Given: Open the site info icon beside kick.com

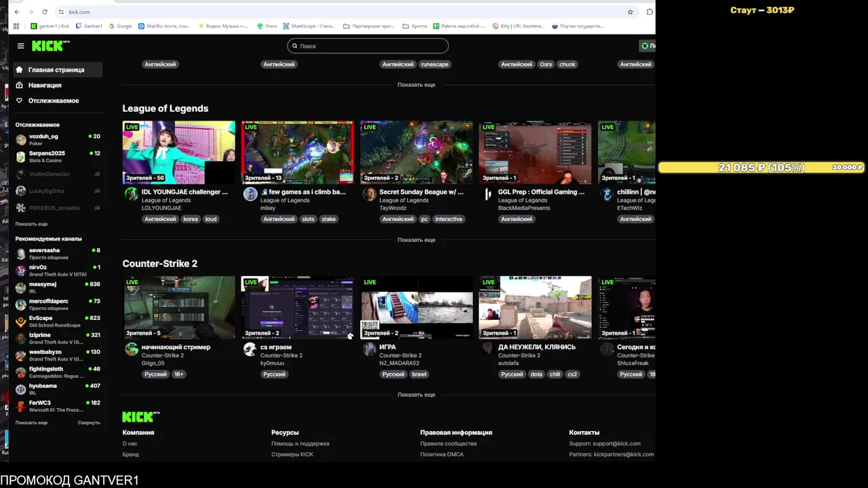Looking at the screenshot, I should [x=61, y=12].
